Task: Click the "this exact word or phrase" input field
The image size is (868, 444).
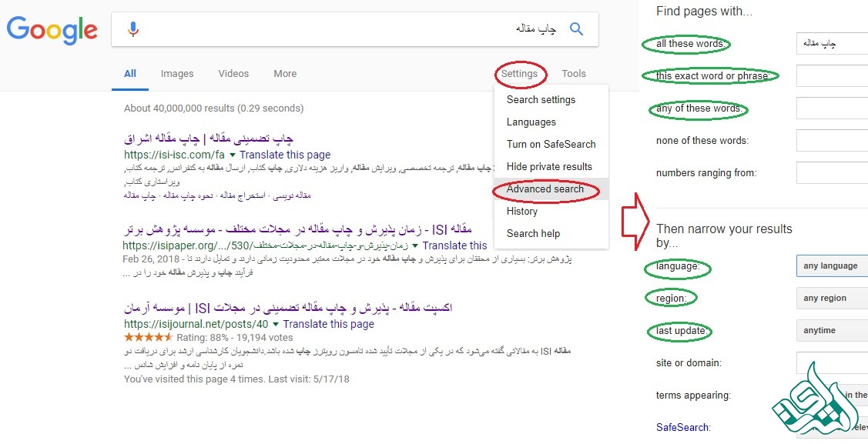Action: (832, 76)
